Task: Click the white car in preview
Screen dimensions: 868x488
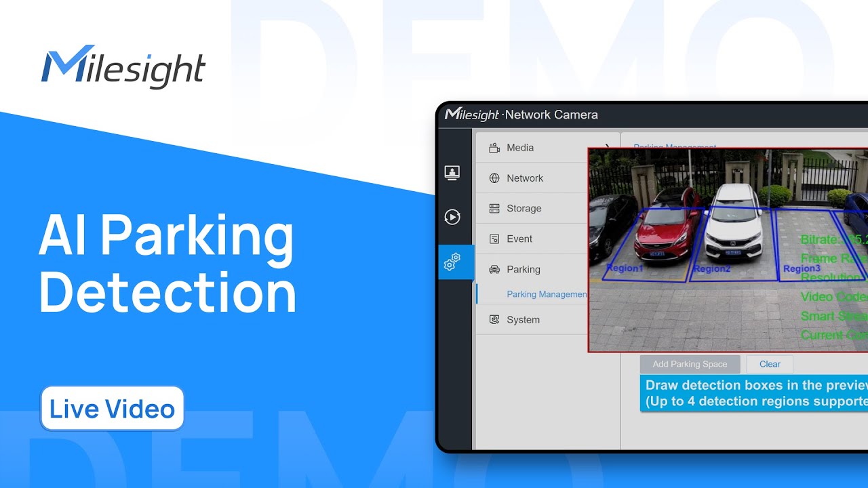Action: click(733, 220)
